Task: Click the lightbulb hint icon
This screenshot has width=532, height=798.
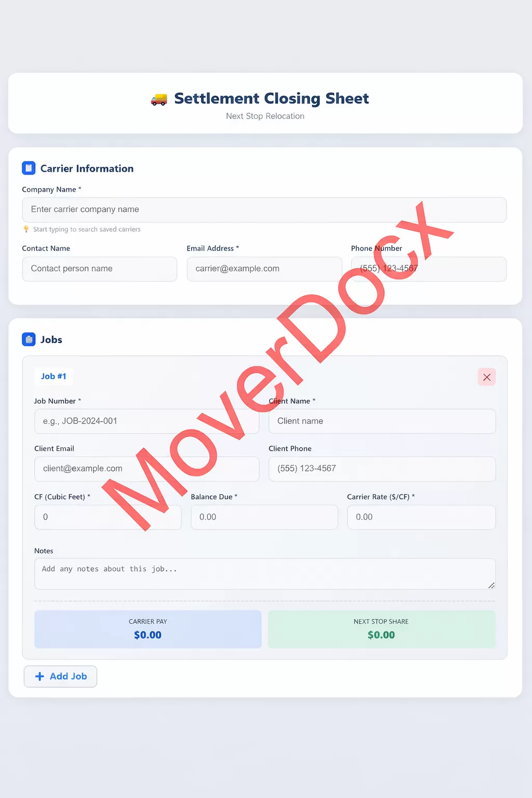Action: [x=26, y=229]
